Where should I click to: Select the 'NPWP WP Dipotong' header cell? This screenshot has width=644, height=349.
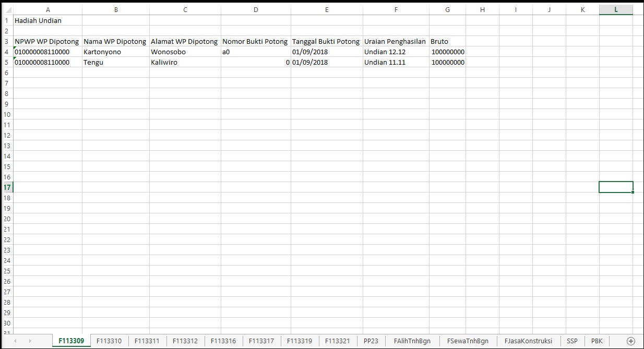tap(47, 41)
